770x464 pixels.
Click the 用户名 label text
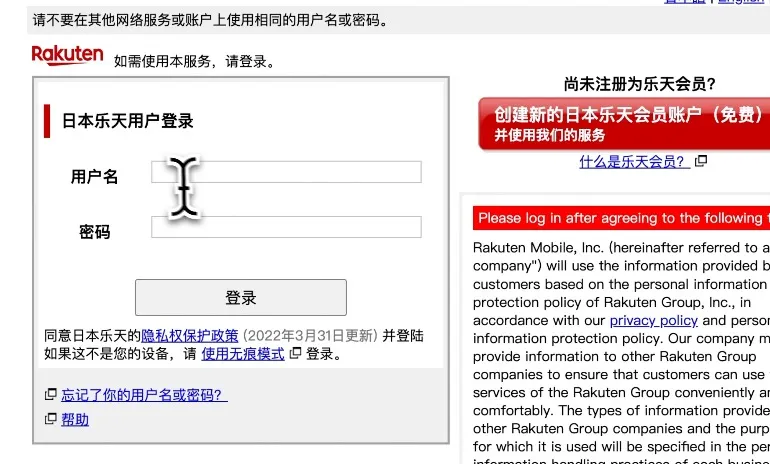95,176
